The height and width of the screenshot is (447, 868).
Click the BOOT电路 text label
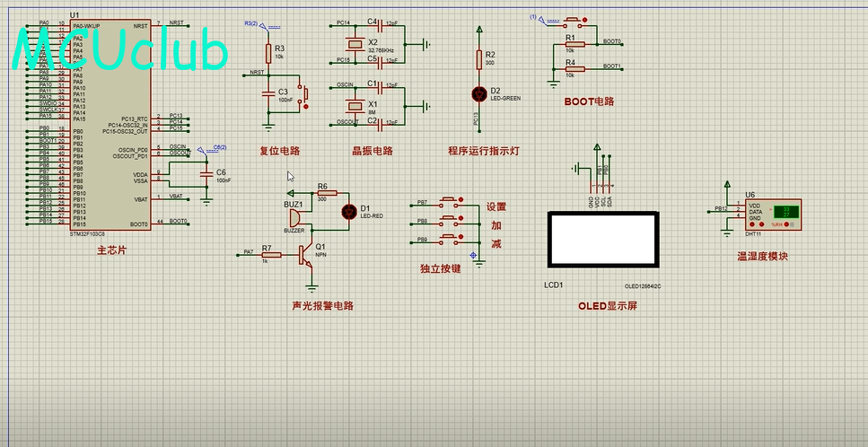coord(589,101)
